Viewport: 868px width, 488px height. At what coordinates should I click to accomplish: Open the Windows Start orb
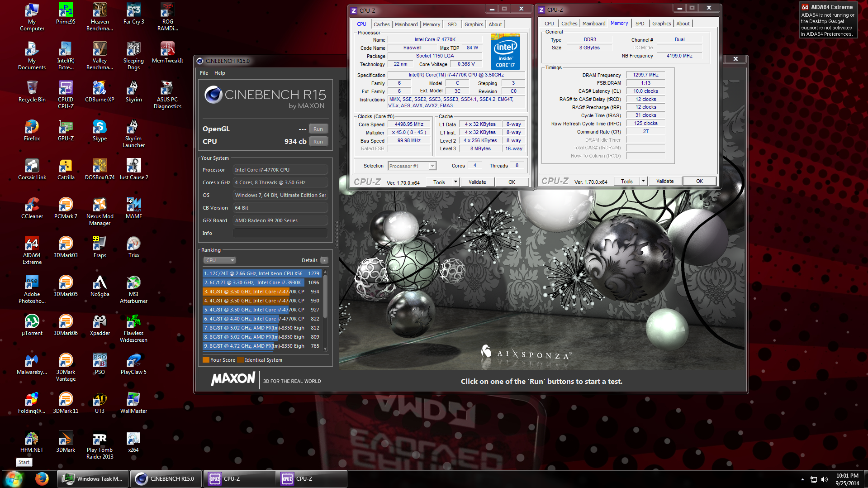click(x=14, y=478)
